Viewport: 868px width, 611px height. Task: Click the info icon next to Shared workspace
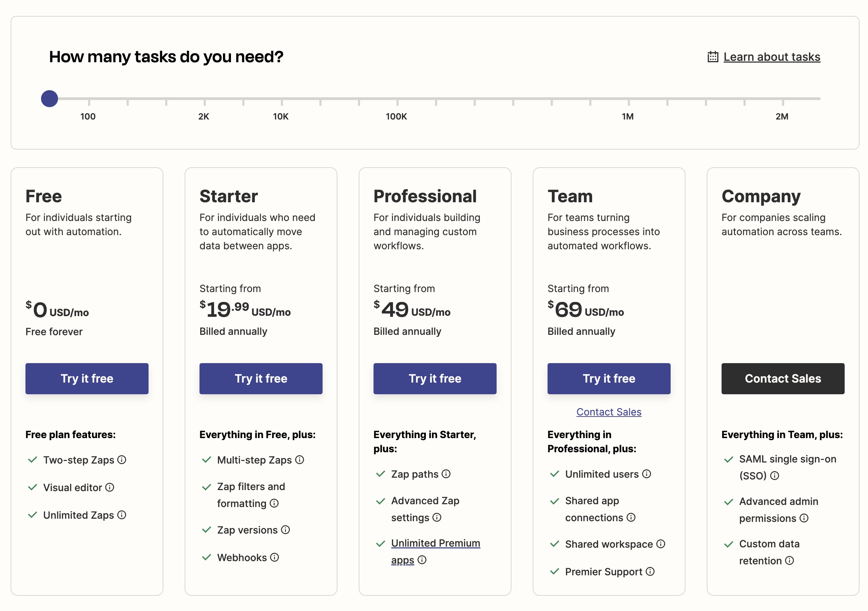tap(661, 544)
